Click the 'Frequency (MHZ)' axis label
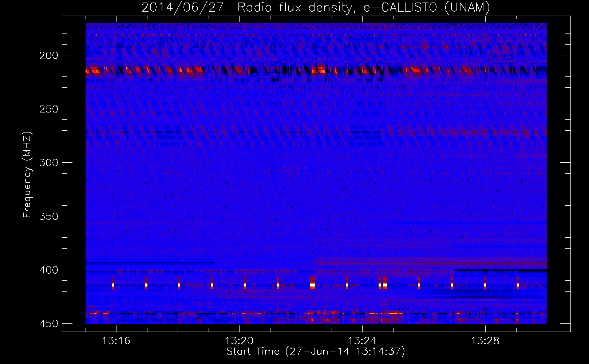Viewport: 589px width, 364px height. tap(27, 174)
